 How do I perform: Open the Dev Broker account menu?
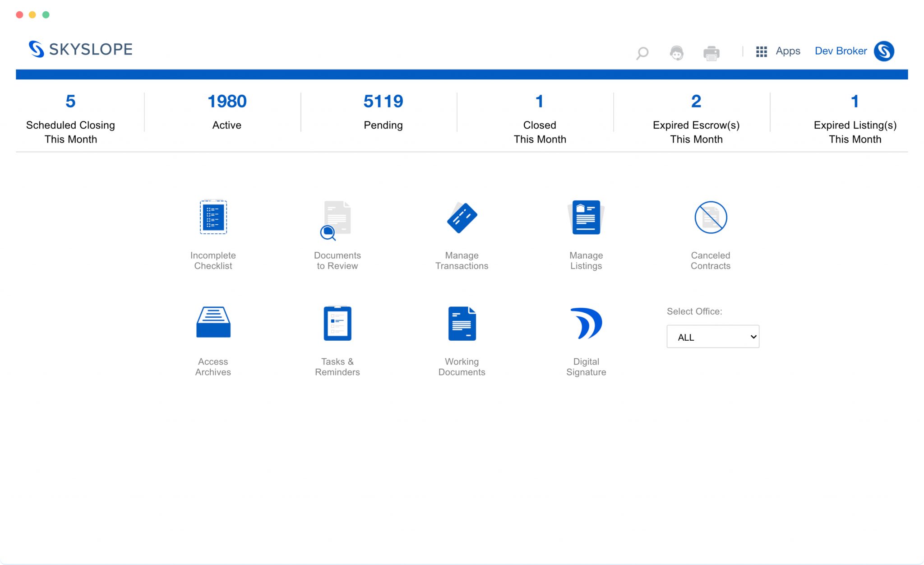click(x=840, y=51)
